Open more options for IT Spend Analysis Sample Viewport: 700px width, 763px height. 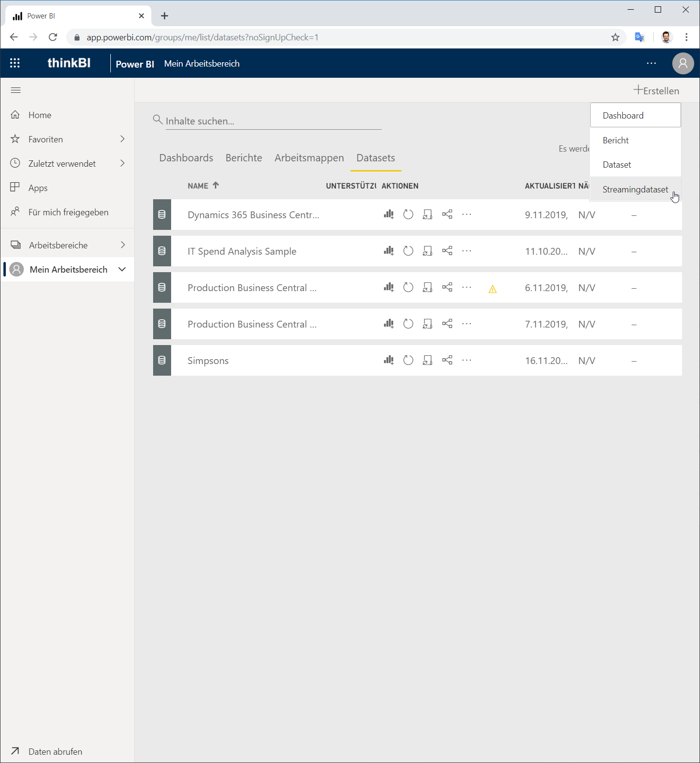click(x=467, y=251)
